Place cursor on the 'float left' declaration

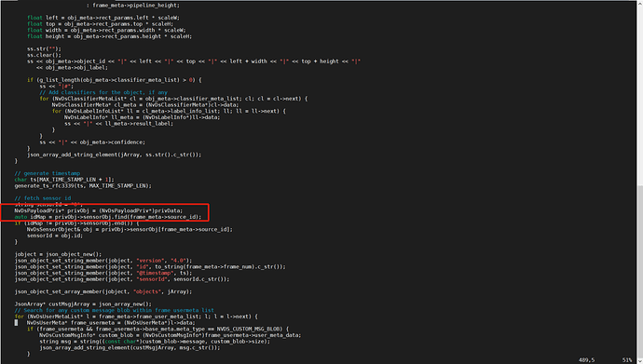point(103,18)
